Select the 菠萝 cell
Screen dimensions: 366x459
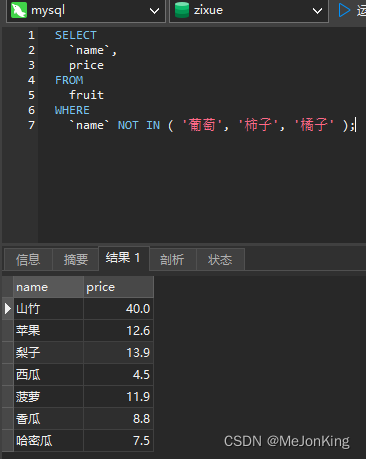48,397
